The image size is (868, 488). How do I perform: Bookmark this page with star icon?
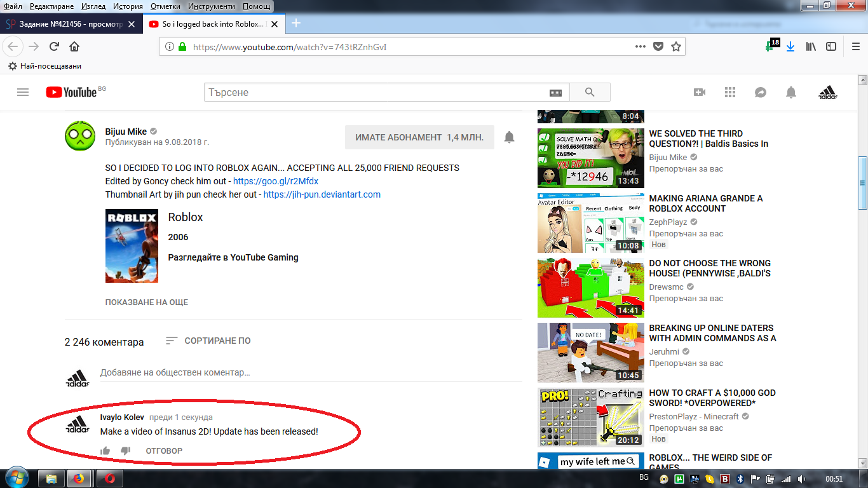(676, 46)
